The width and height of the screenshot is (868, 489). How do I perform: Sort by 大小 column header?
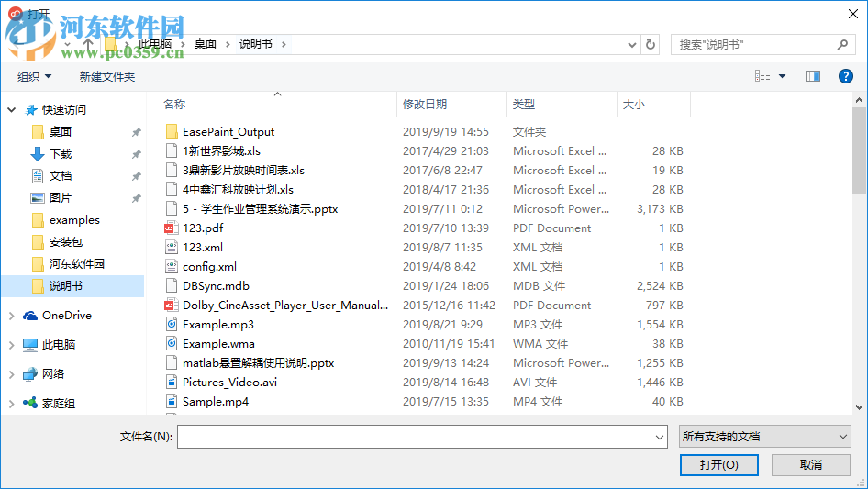tap(634, 104)
